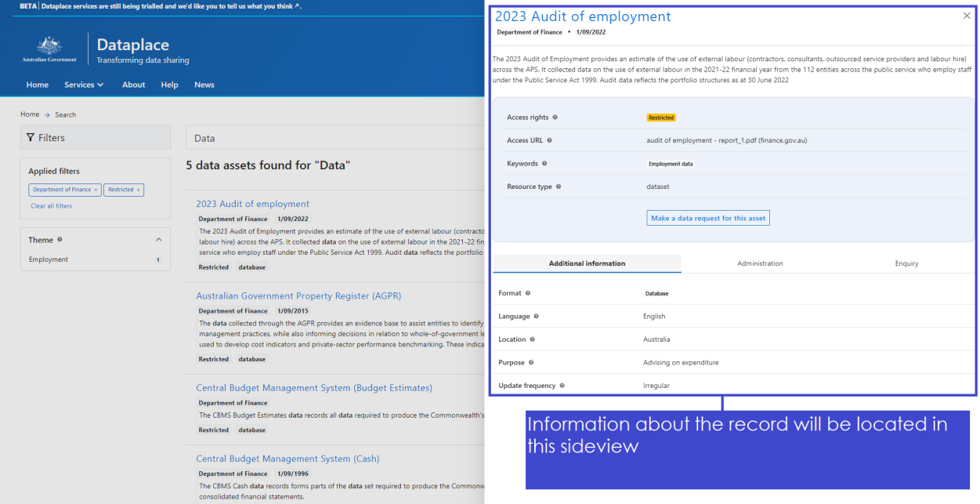The height and width of the screenshot is (504, 980).
Task: Click the Search breadcrumb text
Action: click(65, 114)
